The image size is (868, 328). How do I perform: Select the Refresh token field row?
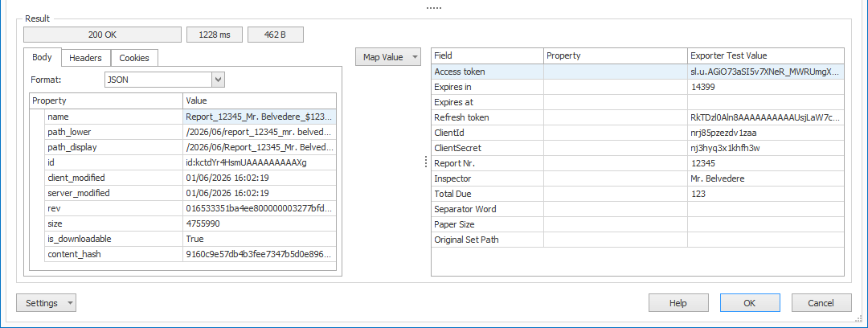click(637, 117)
